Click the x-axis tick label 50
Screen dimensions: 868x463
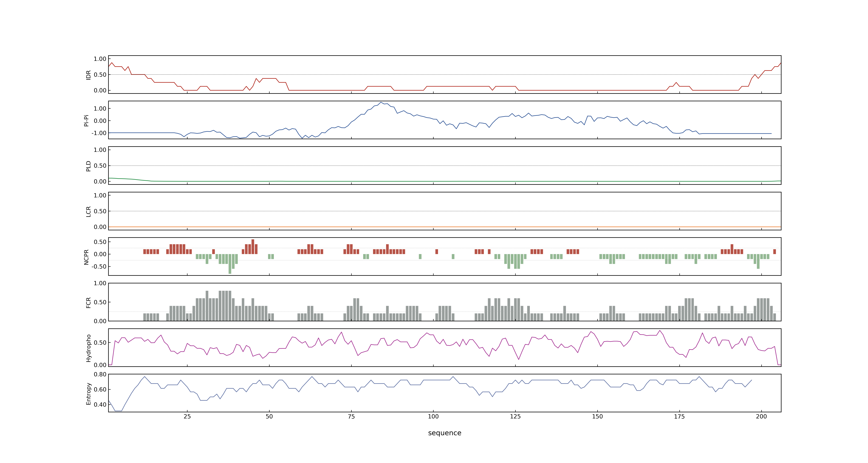(269, 416)
